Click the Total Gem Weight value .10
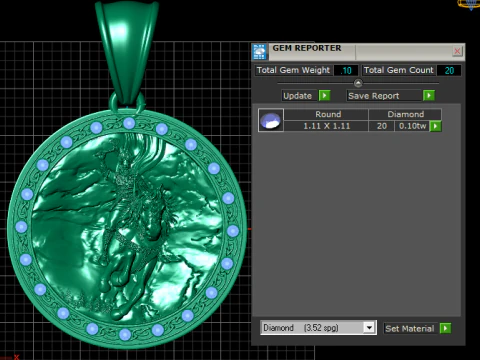The image size is (480, 360). tap(346, 70)
